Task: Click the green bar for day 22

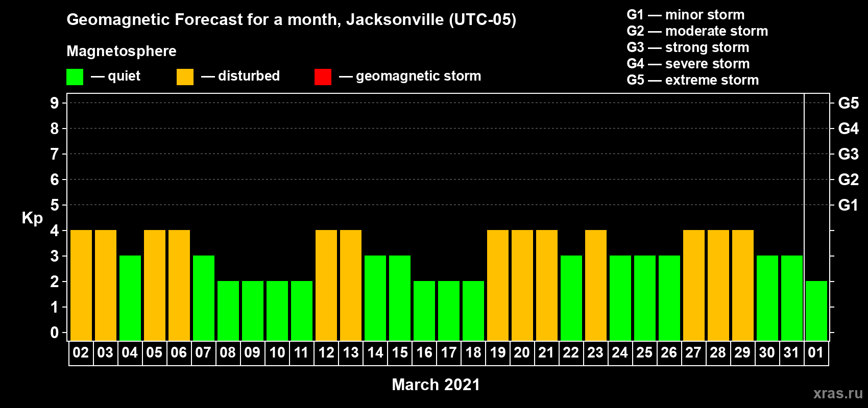Action: (571, 298)
